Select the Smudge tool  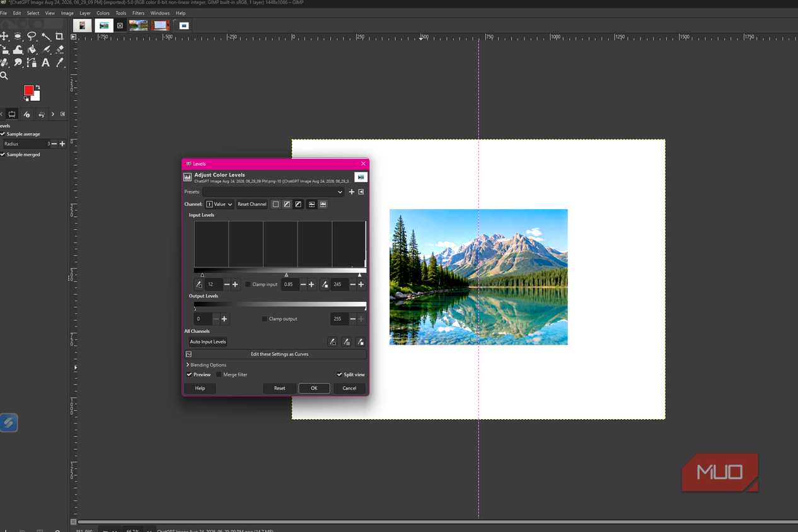tap(18, 62)
